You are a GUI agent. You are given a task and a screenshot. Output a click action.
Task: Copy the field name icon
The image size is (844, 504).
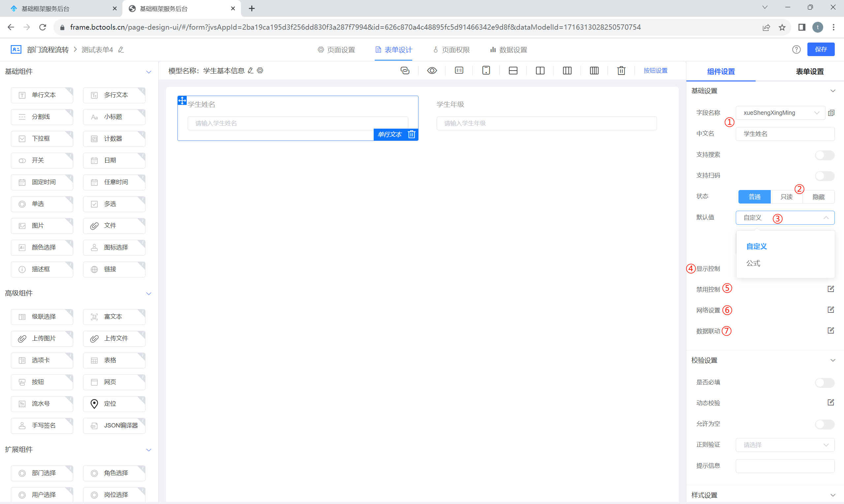[x=831, y=113]
